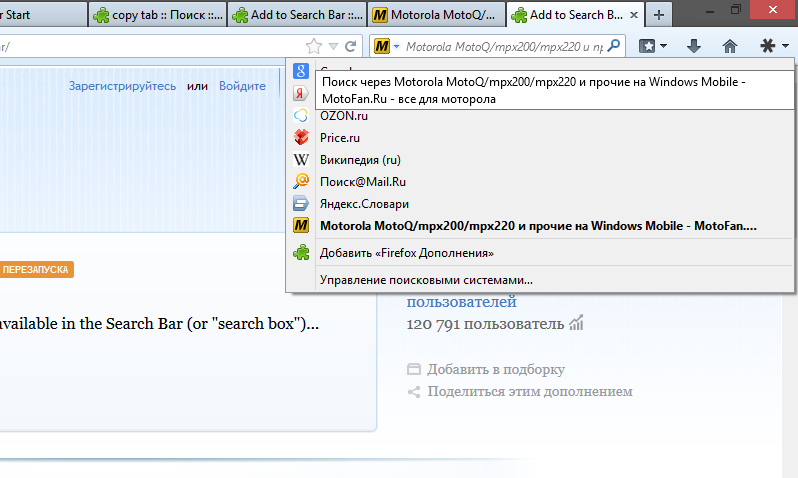Choose the Google search engine icon

click(x=301, y=71)
